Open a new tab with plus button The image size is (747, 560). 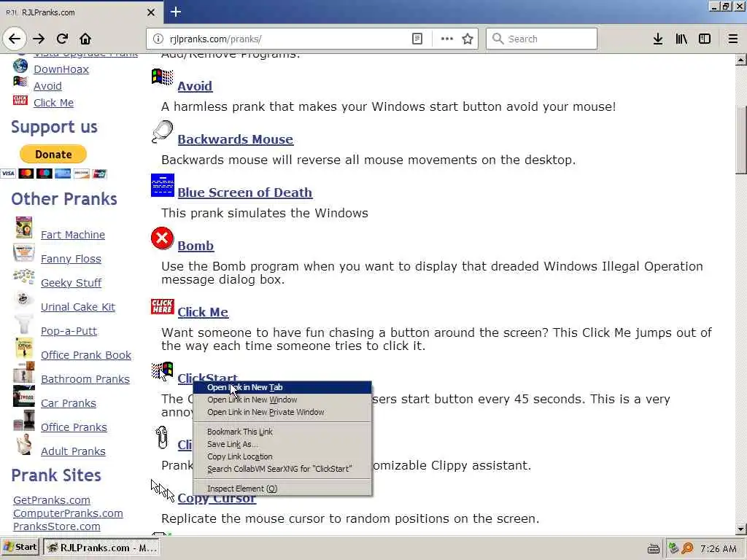(176, 12)
